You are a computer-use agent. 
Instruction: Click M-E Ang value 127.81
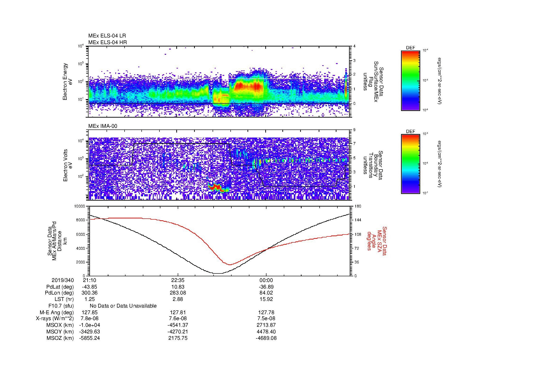(x=178, y=313)
